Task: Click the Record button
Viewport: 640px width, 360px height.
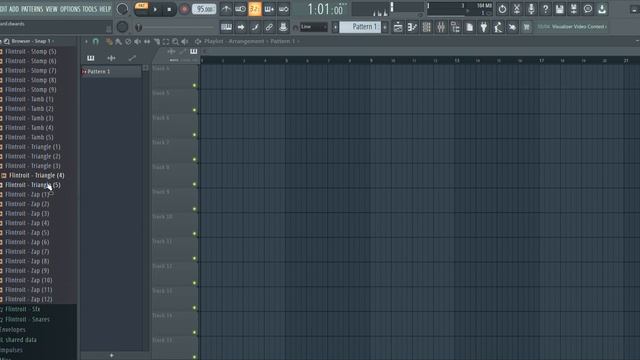Action: coord(184,9)
